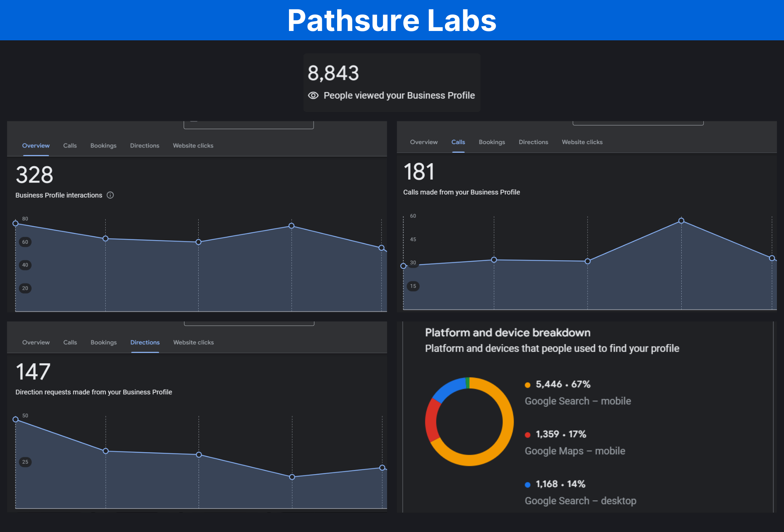Click the 8,843 profile views card

point(391,82)
